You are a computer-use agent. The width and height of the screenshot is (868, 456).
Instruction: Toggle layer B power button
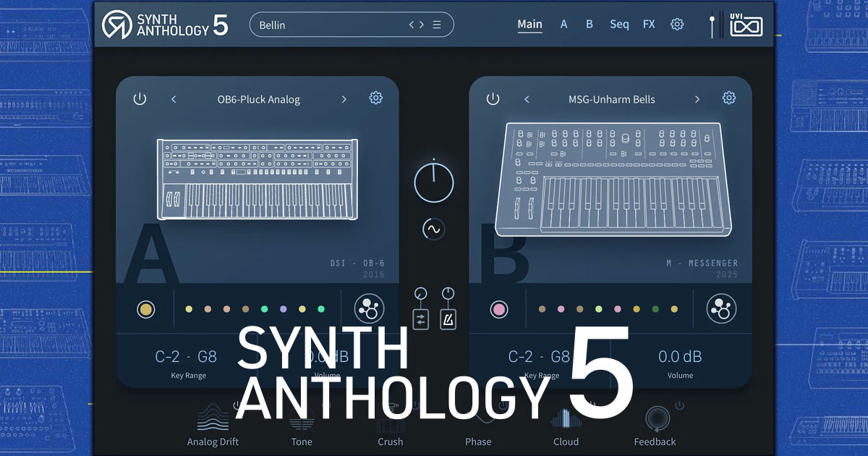(x=493, y=99)
